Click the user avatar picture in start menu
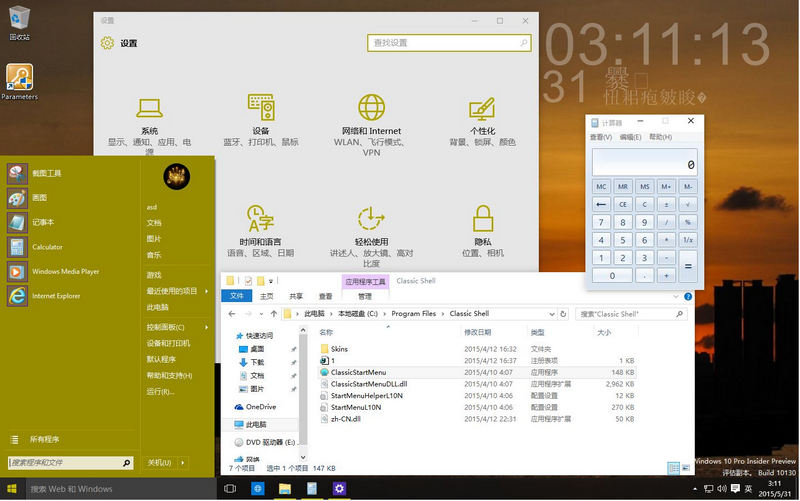800x501 pixels. pos(177,177)
